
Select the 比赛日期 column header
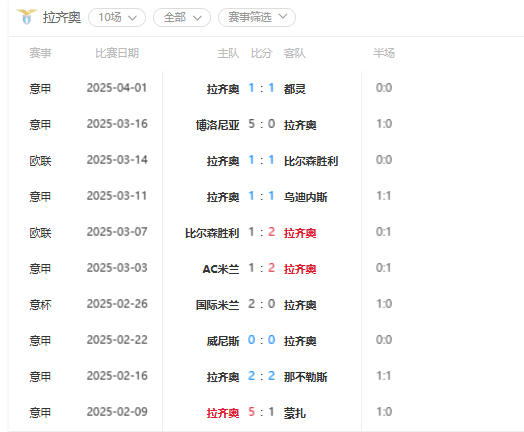point(117,53)
